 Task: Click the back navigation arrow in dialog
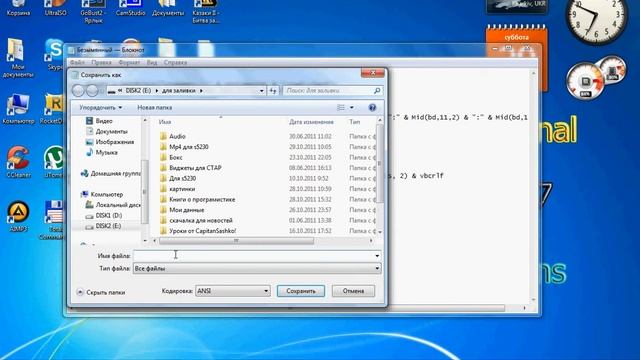coord(78,91)
